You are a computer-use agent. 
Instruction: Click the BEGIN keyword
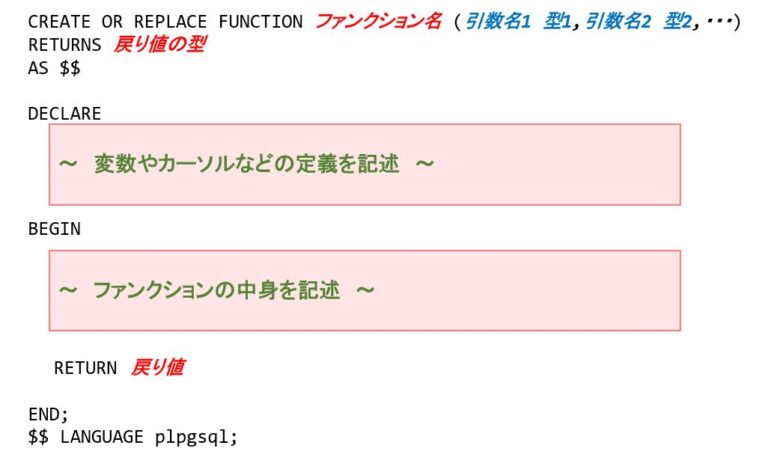coord(54,229)
